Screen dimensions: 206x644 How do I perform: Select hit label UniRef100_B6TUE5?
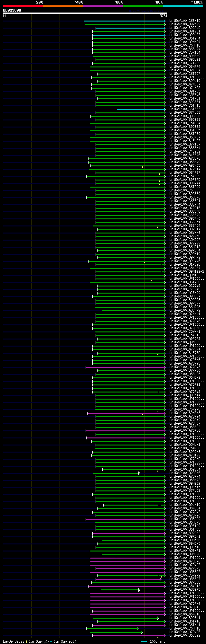click(185, 130)
